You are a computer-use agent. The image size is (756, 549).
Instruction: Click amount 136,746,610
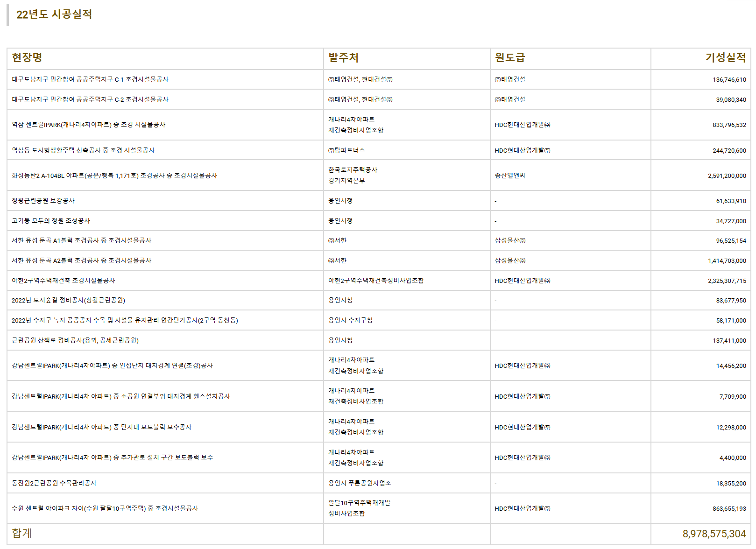729,80
